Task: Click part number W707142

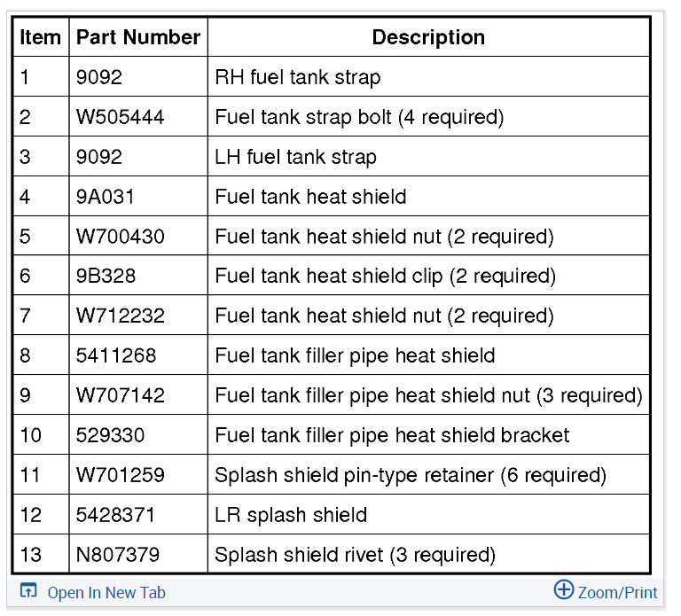Action: point(120,395)
